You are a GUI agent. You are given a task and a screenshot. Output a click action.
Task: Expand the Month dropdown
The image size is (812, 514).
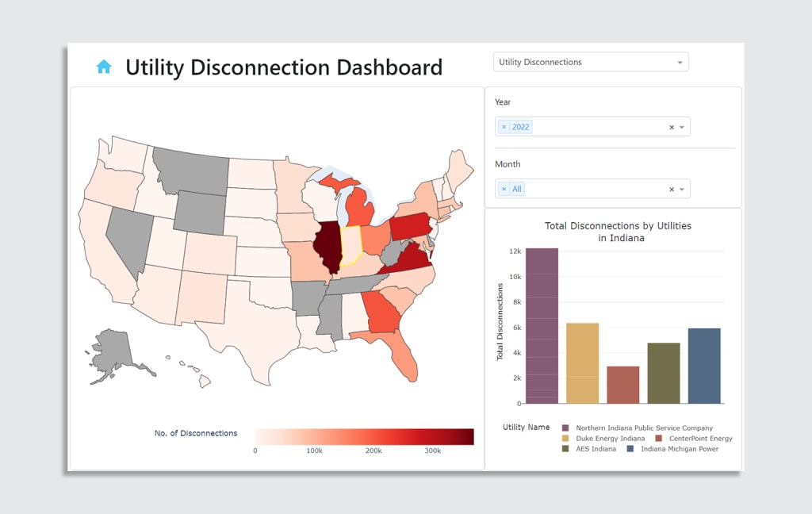pyautogui.click(x=682, y=189)
